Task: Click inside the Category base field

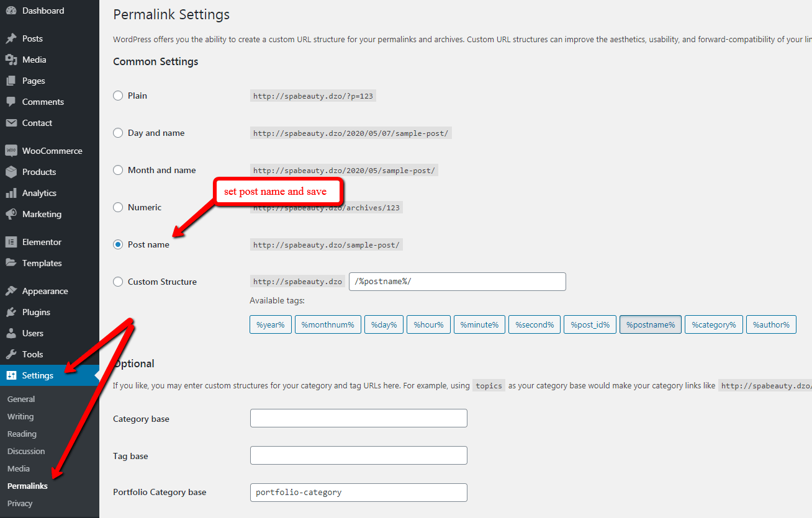Action: (358, 418)
